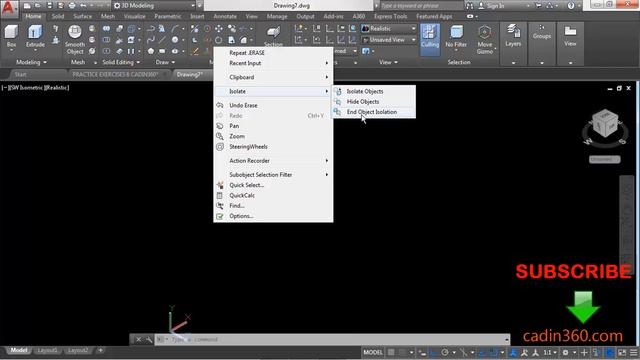Open Recent Input submenu
The image size is (640, 360).
(273, 63)
